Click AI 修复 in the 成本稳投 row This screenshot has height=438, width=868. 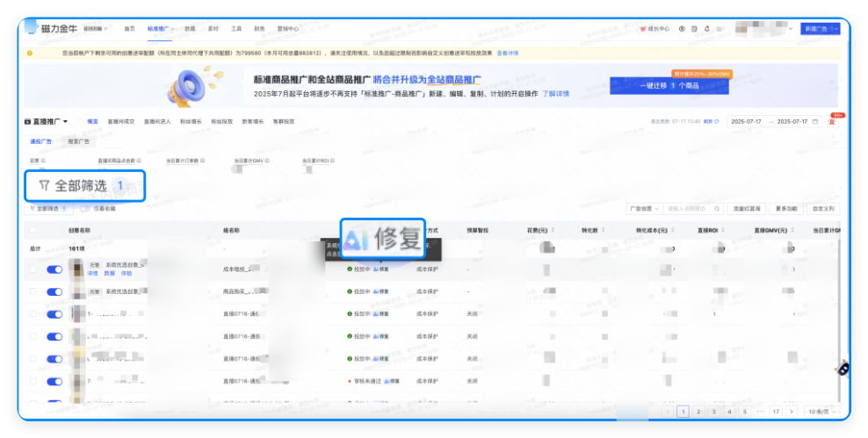[x=381, y=269]
